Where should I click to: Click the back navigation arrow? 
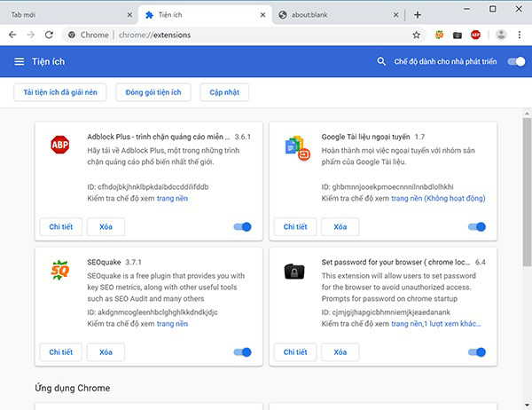coord(12,35)
